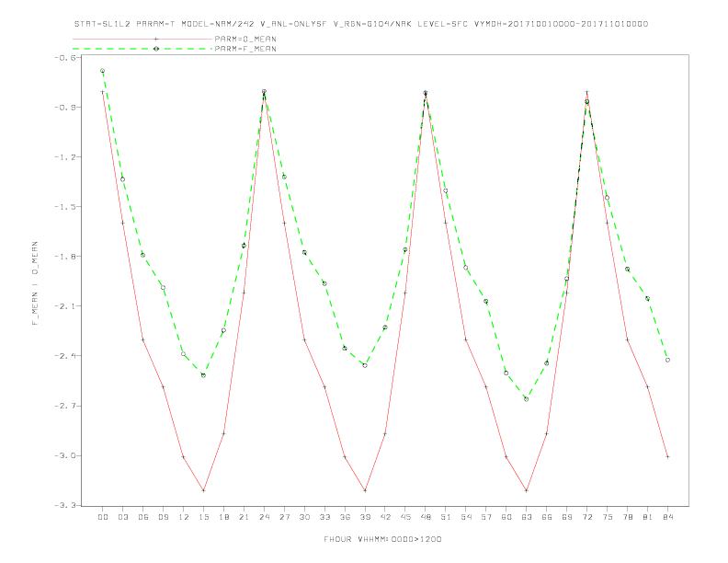Click the 03 forecast hour tick label
This screenshot has width=728, height=563.
[122, 517]
